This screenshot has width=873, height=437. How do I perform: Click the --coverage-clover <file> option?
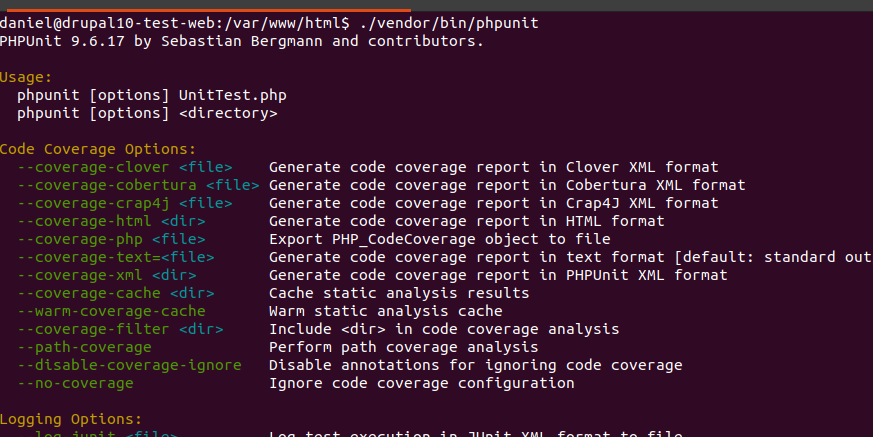point(125,167)
